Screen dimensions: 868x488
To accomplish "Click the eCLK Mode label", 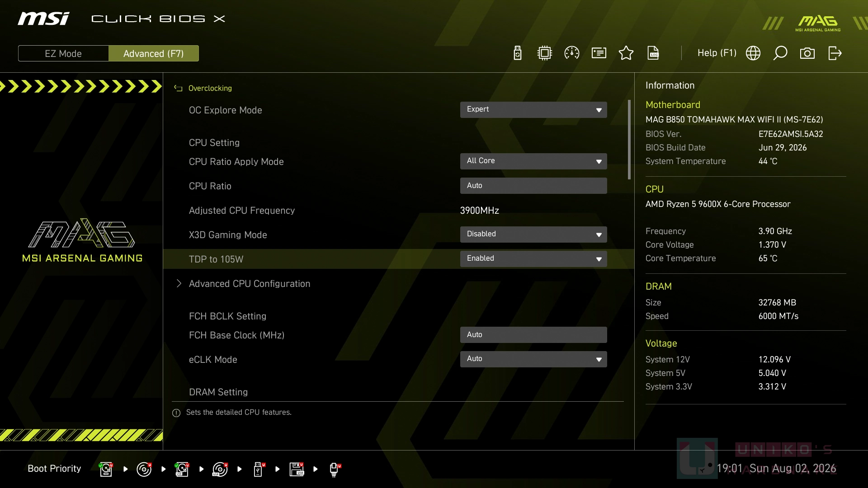I will [x=213, y=360].
